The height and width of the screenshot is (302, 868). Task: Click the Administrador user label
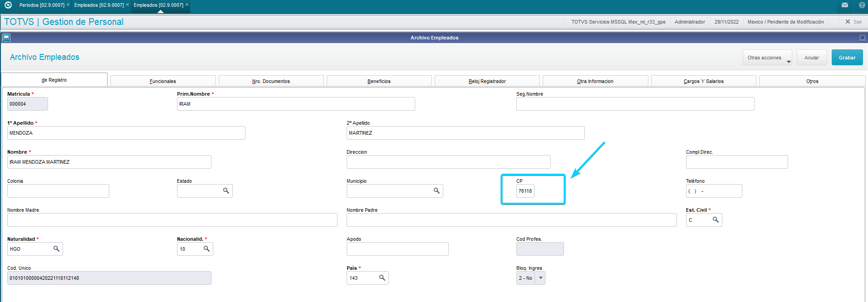pos(690,22)
